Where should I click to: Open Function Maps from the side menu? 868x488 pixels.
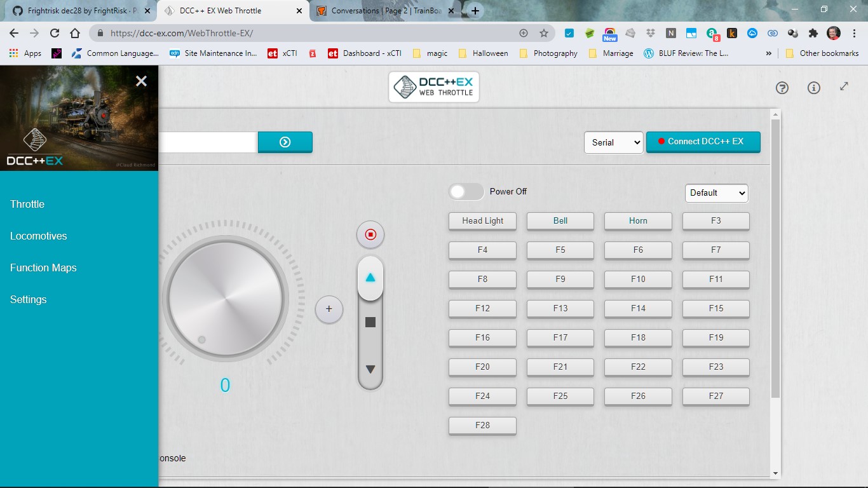(x=43, y=268)
